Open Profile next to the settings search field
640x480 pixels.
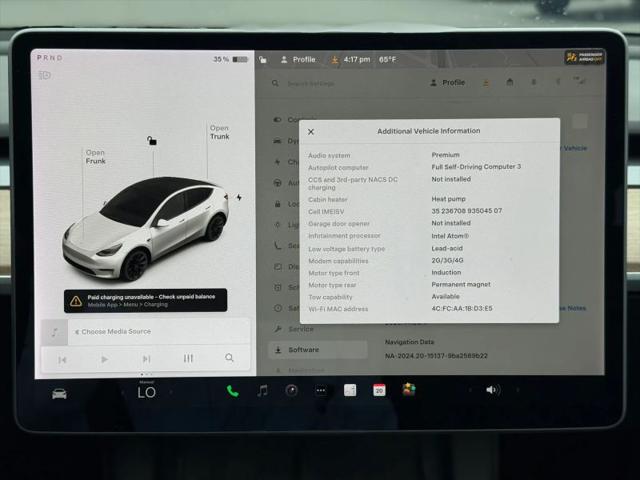448,82
